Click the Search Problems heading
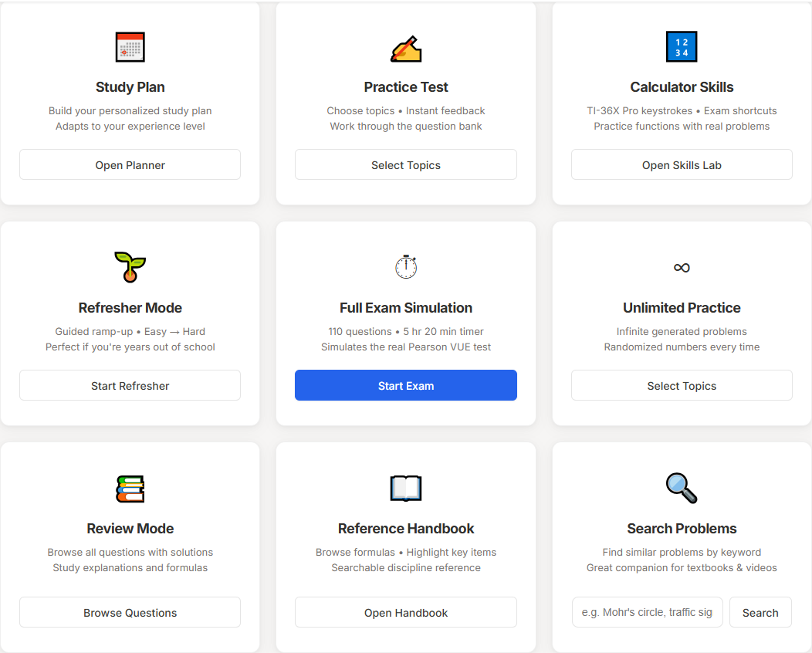This screenshot has width=812, height=653. pos(682,528)
